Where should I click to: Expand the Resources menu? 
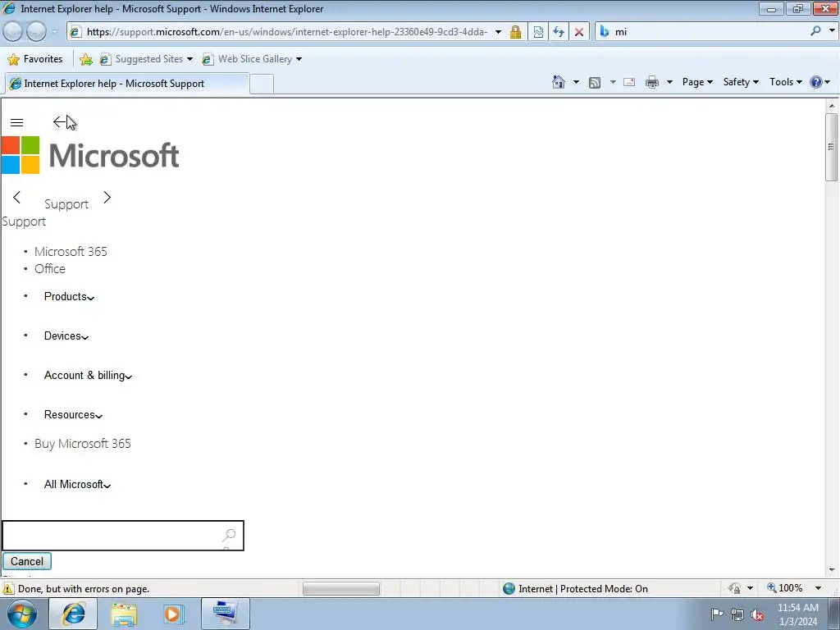[73, 414]
